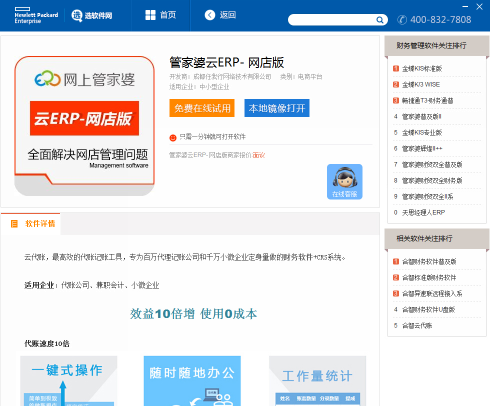Click the 效益10倍增 使用0成本 headline

tap(193, 314)
